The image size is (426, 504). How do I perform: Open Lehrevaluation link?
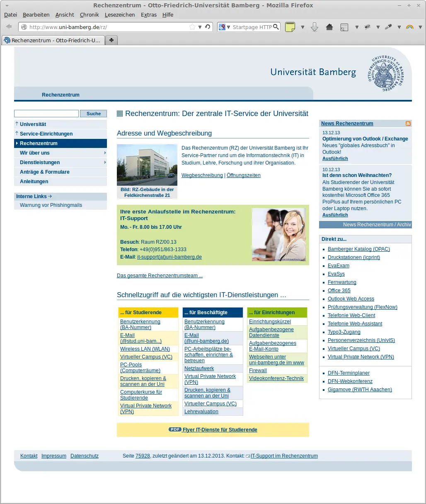(201, 412)
